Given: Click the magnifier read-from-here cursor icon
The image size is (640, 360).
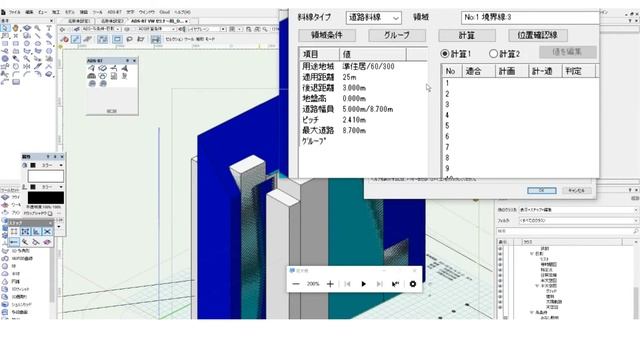Looking at the screenshot, I should click(395, 284).
